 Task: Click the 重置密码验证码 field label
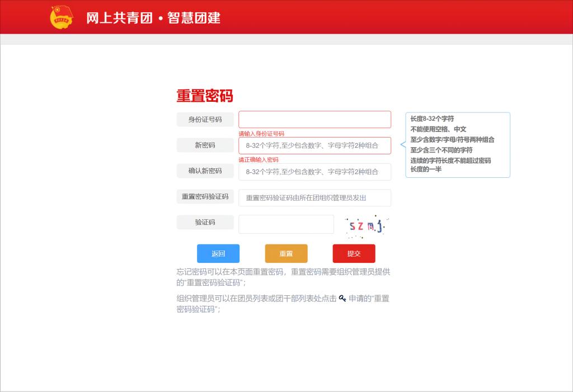tap(205, 197)
